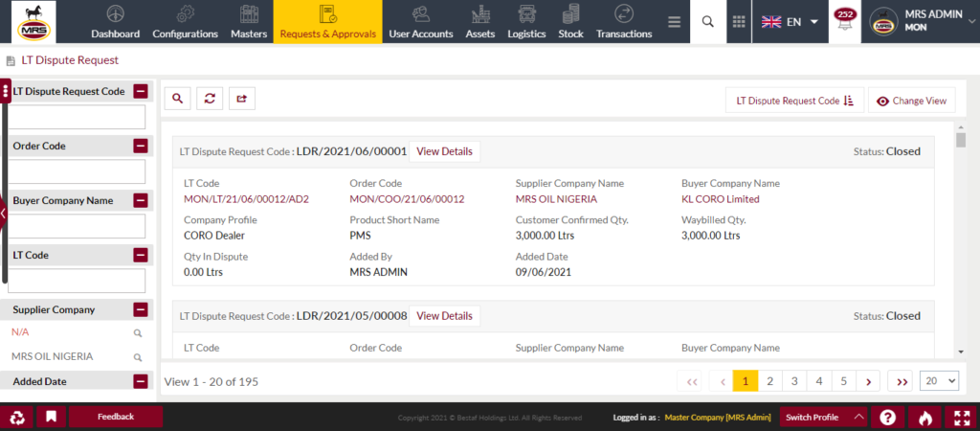The width and height of the screenshot is (980, 431).
Task: Click Change View button
Action: pos(912,101)
